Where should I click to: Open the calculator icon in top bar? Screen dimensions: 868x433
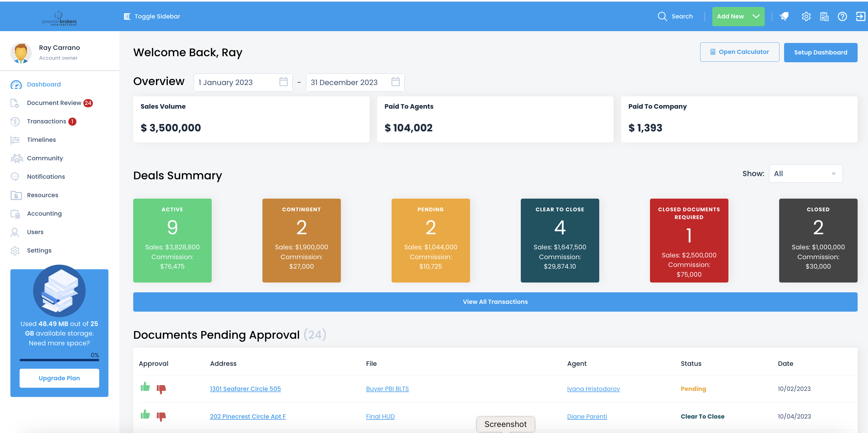(824, 16)
